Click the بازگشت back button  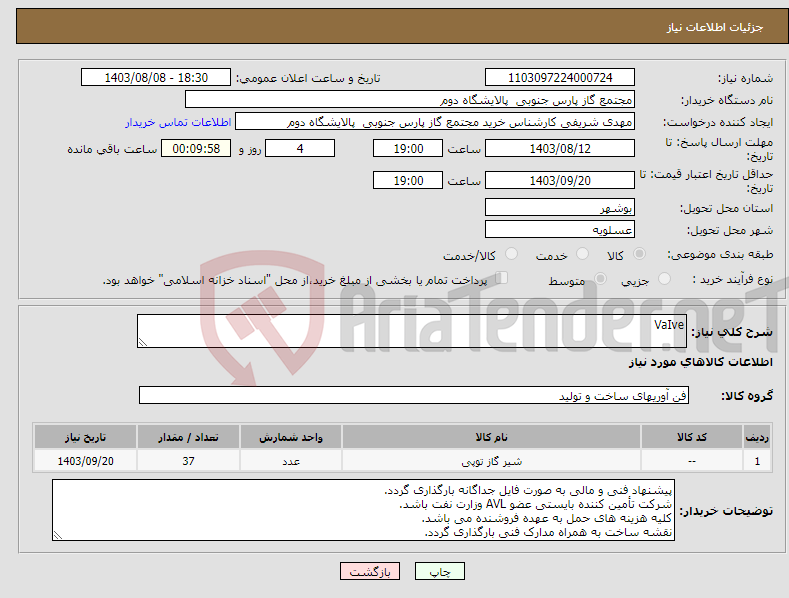(370, 571)
